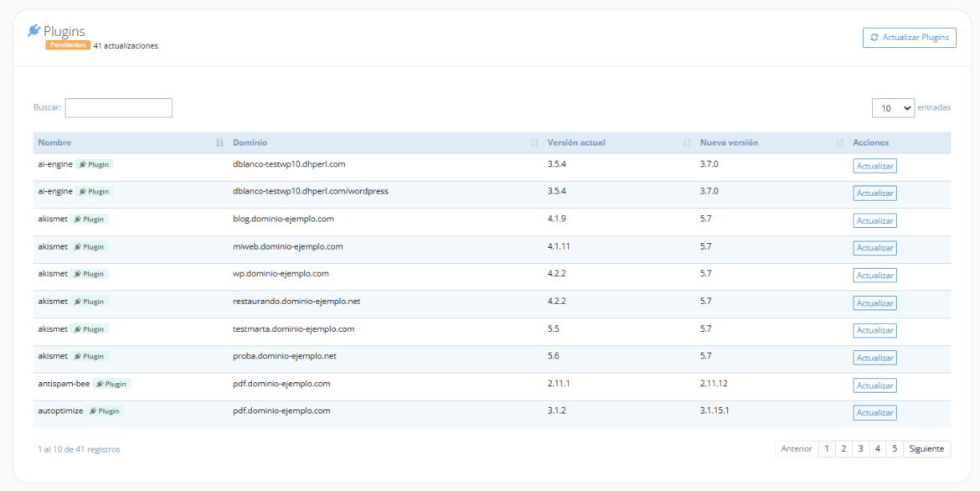Click the antispam-bee plugin name
The image size is (980, 491).
pyautogui.click(x=64, y=384)
